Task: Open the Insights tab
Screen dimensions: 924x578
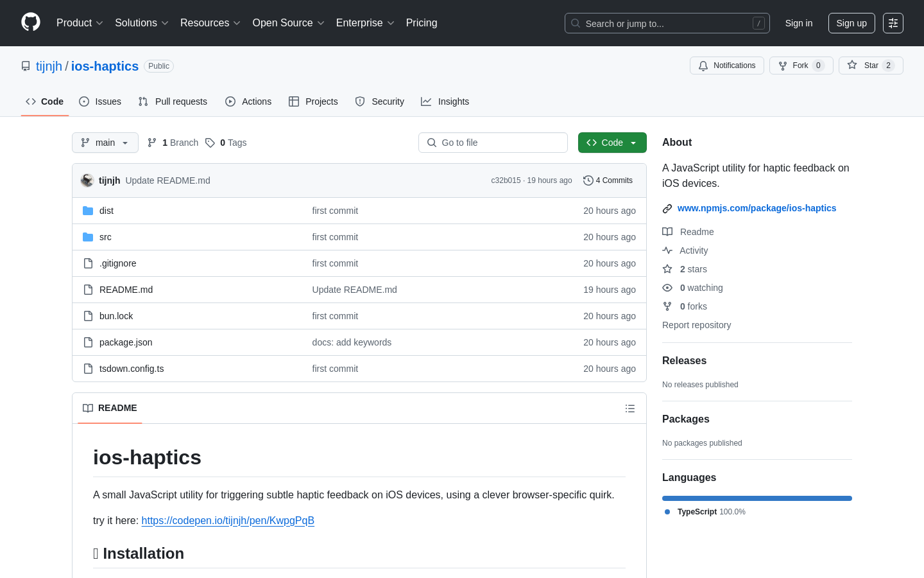Action: pyautogui.click(x=445, y=101)
